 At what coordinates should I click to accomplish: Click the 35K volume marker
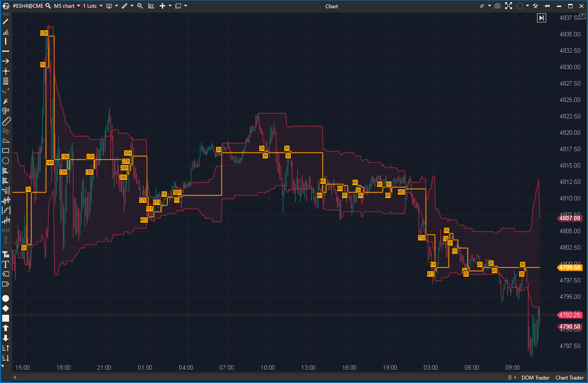128,153
